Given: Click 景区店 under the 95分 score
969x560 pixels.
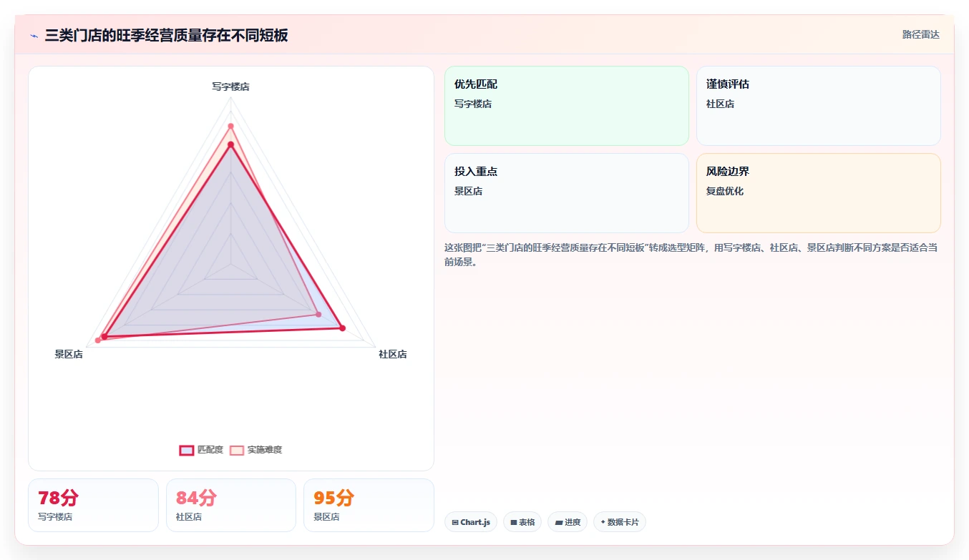Looking at the screenshot, I should [326, 516].
